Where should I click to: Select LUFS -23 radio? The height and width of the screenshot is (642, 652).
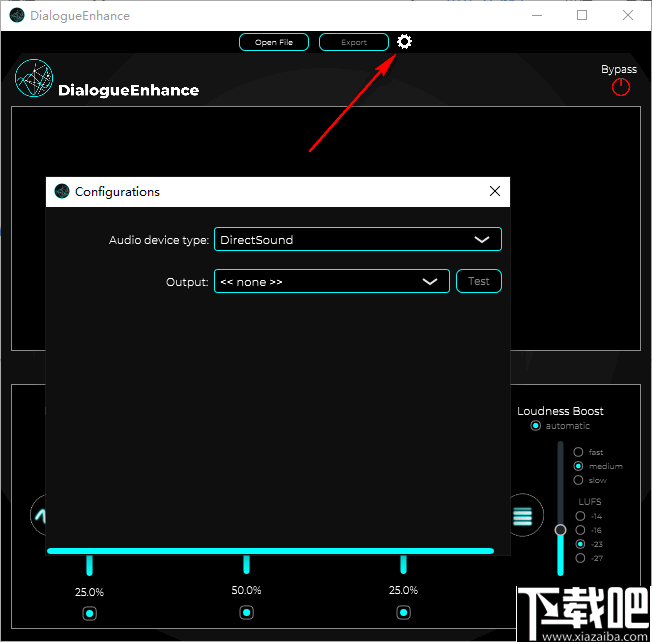580,544
